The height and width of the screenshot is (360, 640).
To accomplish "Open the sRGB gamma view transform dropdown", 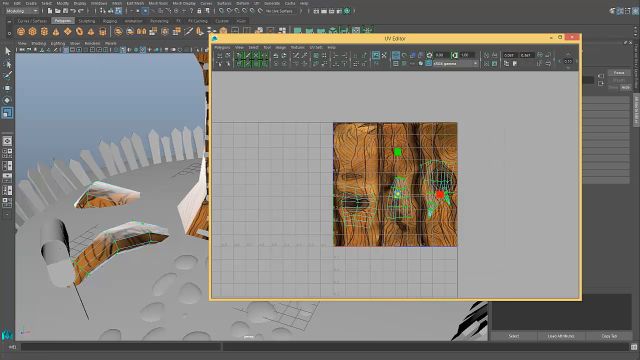I will 456,64.
